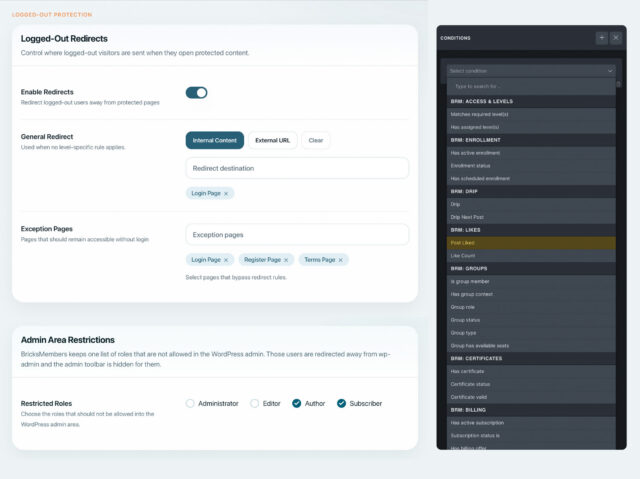Viewport: 640px width, 479px height.
Task: Uncheck the Author restricted role
Action: point(297,404)
